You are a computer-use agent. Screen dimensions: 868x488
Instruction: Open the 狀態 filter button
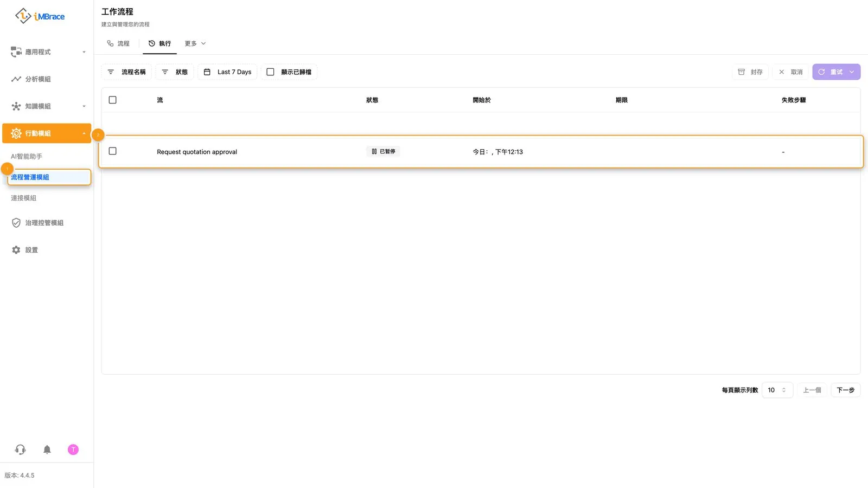coord(175,72)
